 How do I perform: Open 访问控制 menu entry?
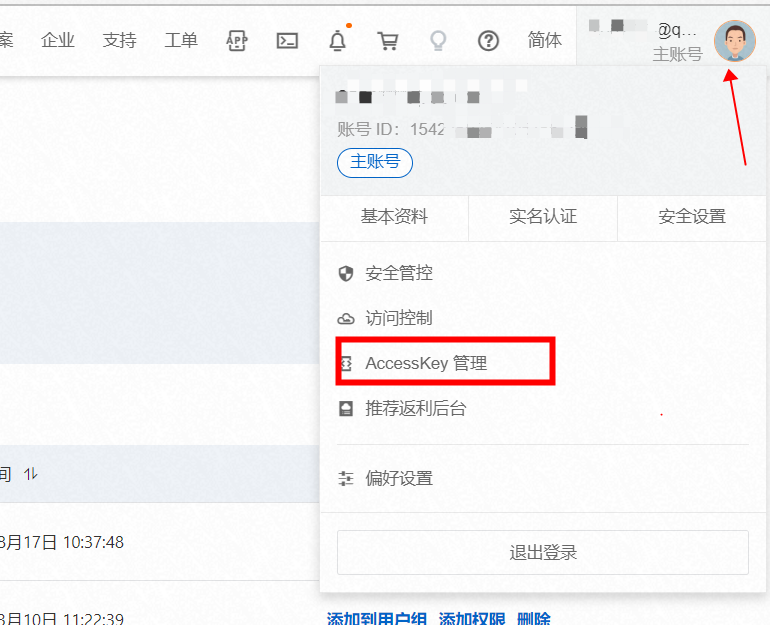(399, 318)
